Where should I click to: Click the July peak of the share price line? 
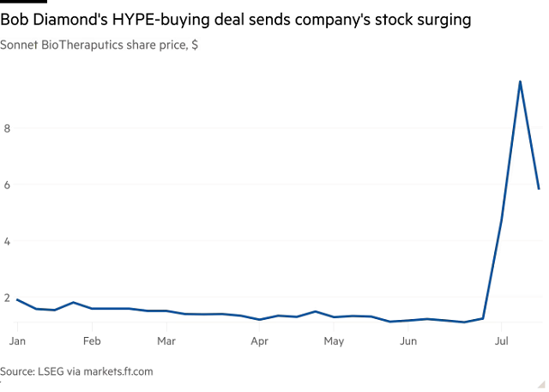click(x=520, y=81)
